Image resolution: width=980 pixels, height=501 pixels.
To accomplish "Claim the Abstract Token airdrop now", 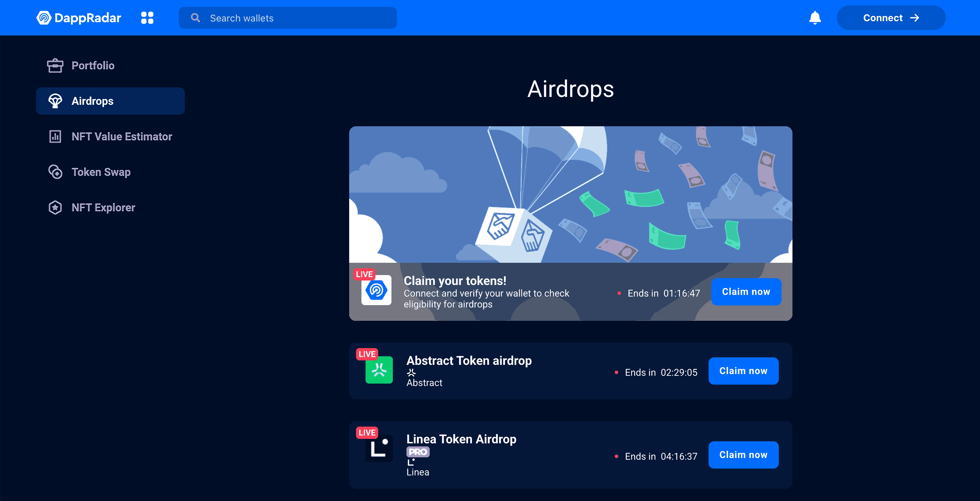I will pos(743,371).
